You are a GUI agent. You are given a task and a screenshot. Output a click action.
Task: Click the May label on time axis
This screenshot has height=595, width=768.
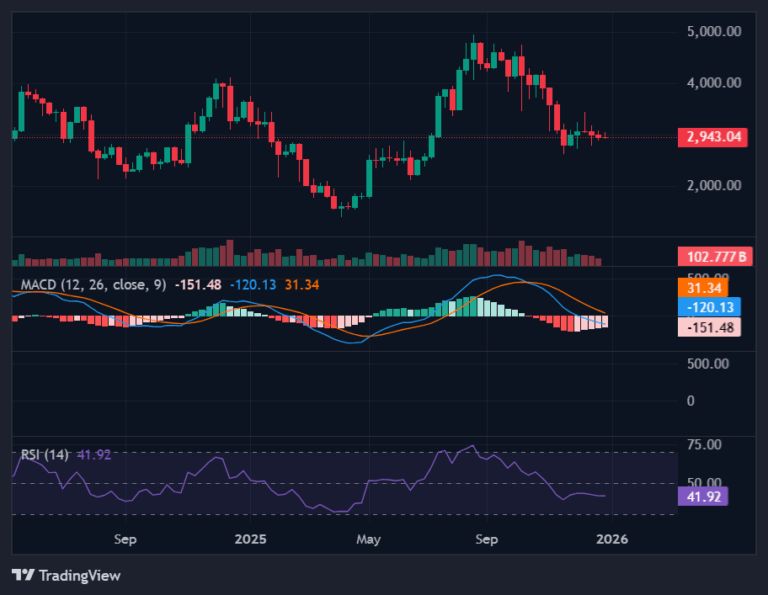(368, 540)
